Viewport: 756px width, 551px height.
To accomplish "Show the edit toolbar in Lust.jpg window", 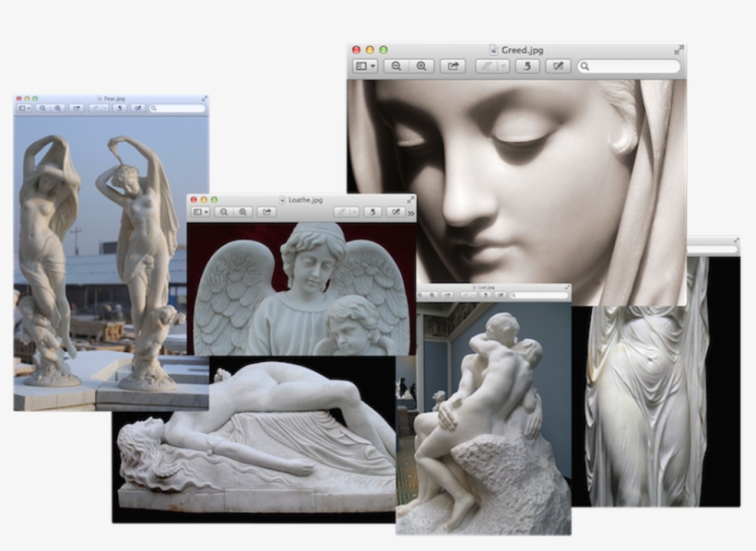I will [x=501, y=295].
